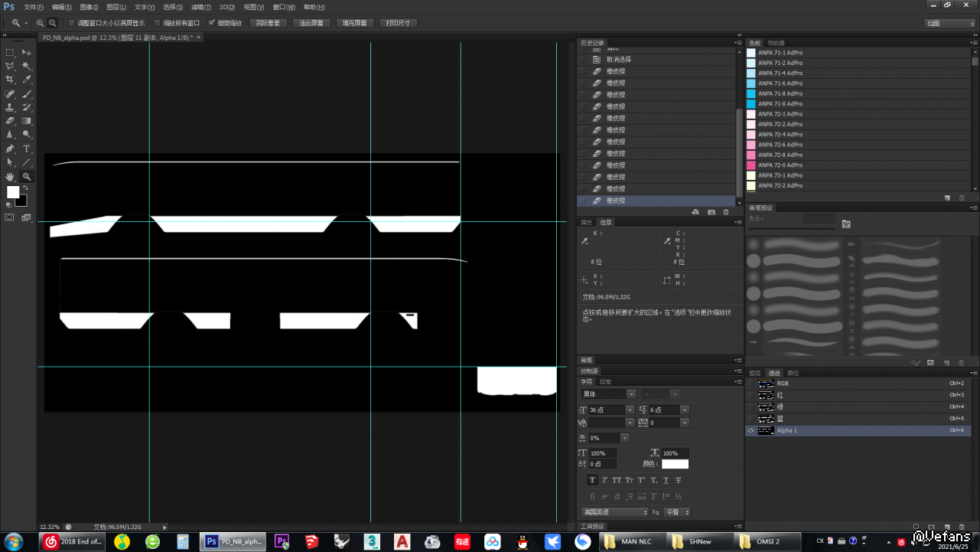The height and width of the screenshot is (552, 980).
Task: Click the 适合屏幕 fit screen button
Action: (311, 23)
